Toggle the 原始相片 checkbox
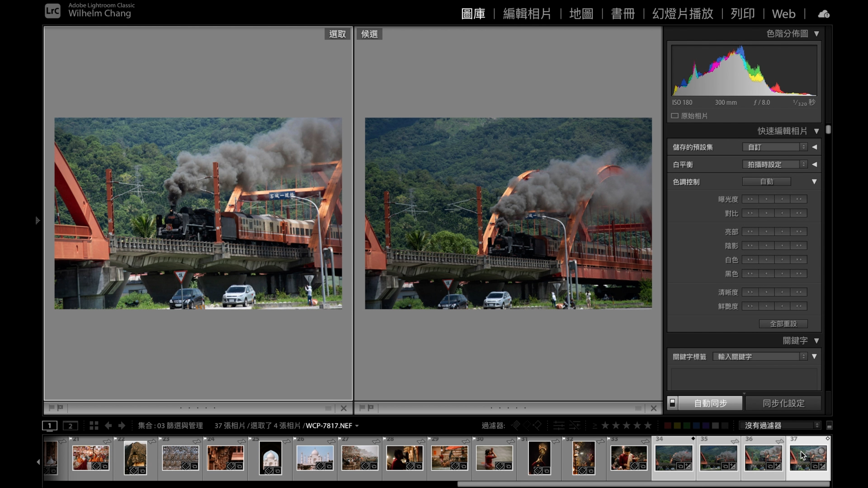 coord(675,116)
